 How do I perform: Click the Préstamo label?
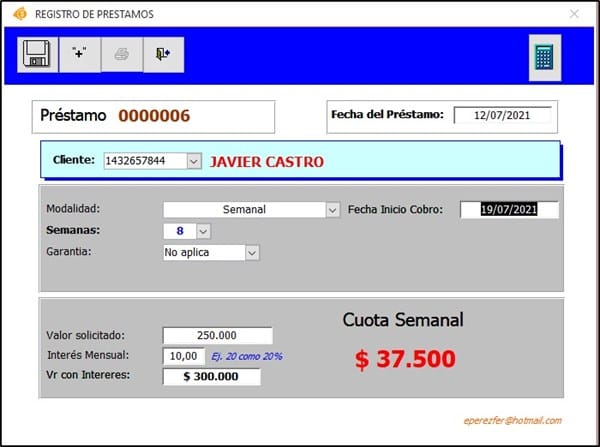point(73,116)
